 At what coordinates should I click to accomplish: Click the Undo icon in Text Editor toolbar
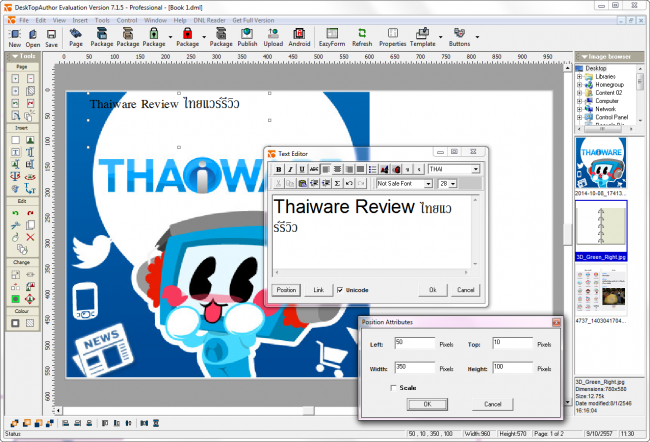coord(349,183)
